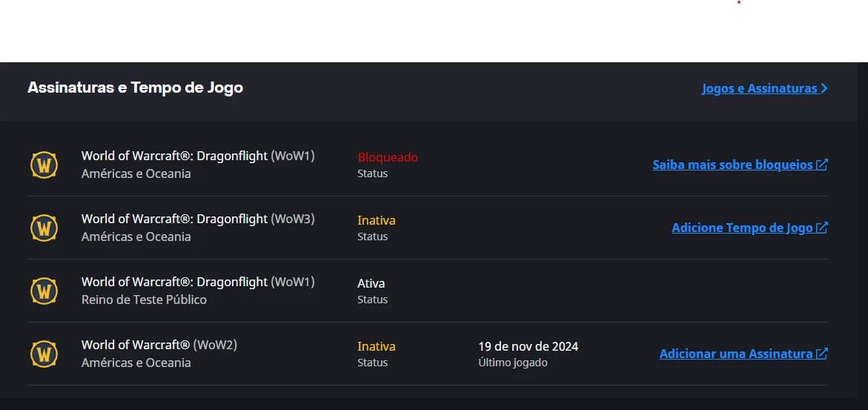Open the Jogos e Assinaturas link
The height and width of the screenshot is (410, 868).
759,89
